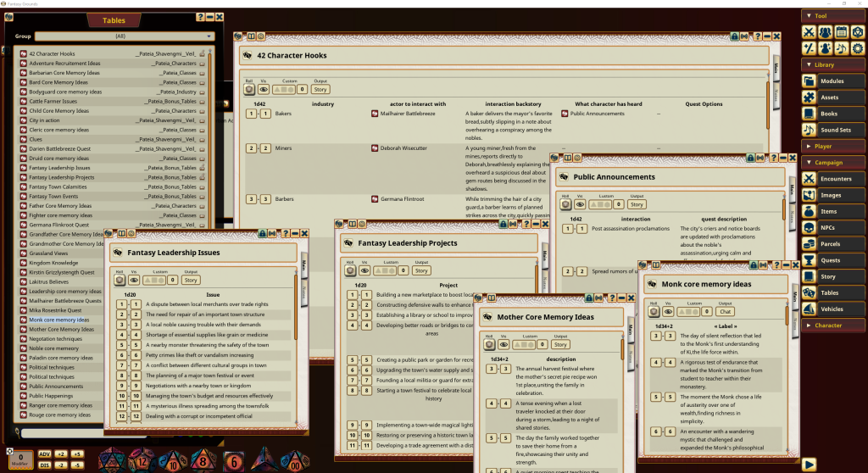
Task: Click the d8 die icon
Action: [203, 462]
